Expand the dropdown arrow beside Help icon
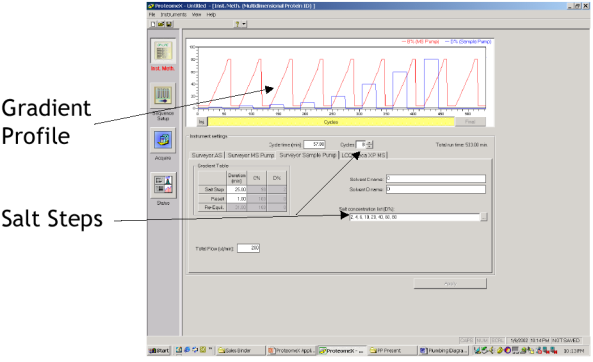The image size is (593, 362). coord(244,24)
